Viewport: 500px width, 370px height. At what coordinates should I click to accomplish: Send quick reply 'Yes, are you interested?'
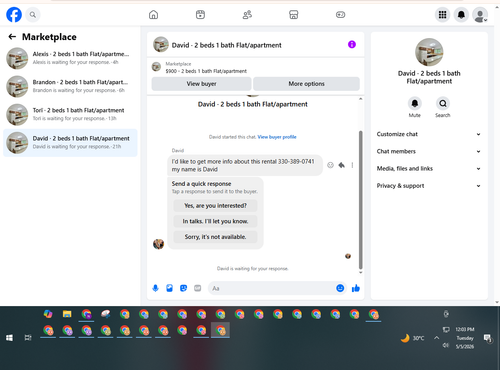pyautogui.click(x=215, y=206)
